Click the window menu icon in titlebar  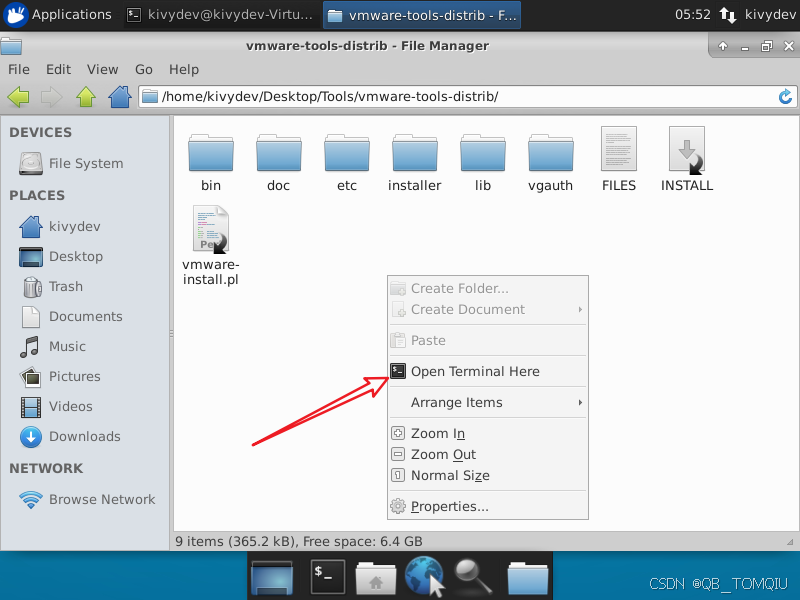11,46
